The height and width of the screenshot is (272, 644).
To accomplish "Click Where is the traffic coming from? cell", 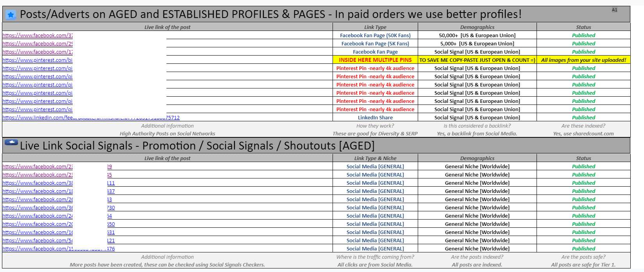I will tap(375, 257).
